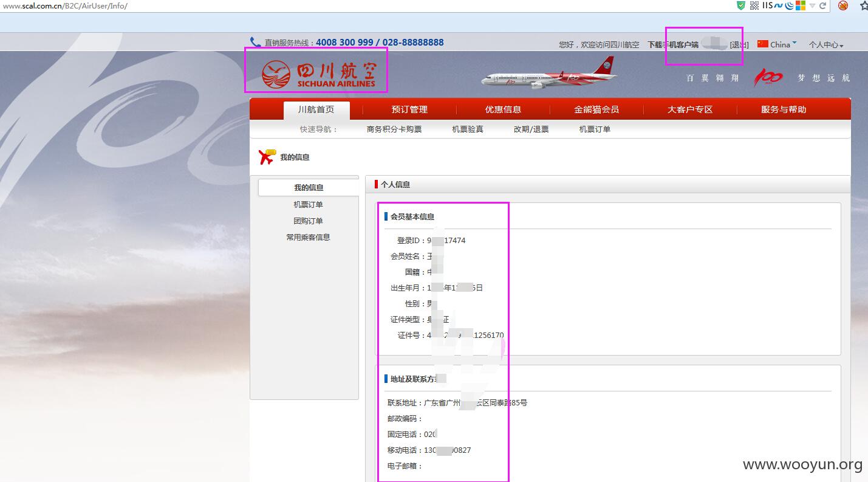Click the 固定电话 row

point(413,434)
